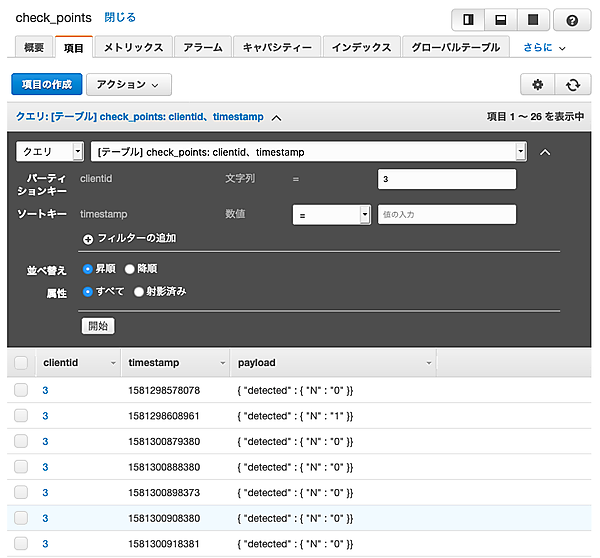
Task: Check the select-all header checkbox
Action: click(21, 362)
